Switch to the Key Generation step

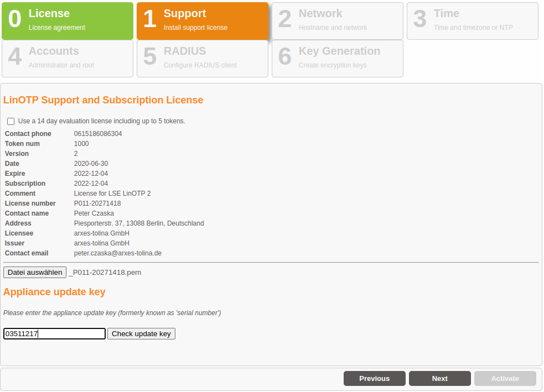coord(337,59)
